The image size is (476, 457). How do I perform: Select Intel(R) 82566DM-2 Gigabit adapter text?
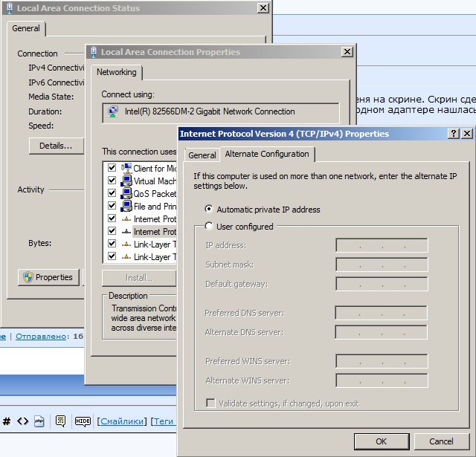point(210,111)
